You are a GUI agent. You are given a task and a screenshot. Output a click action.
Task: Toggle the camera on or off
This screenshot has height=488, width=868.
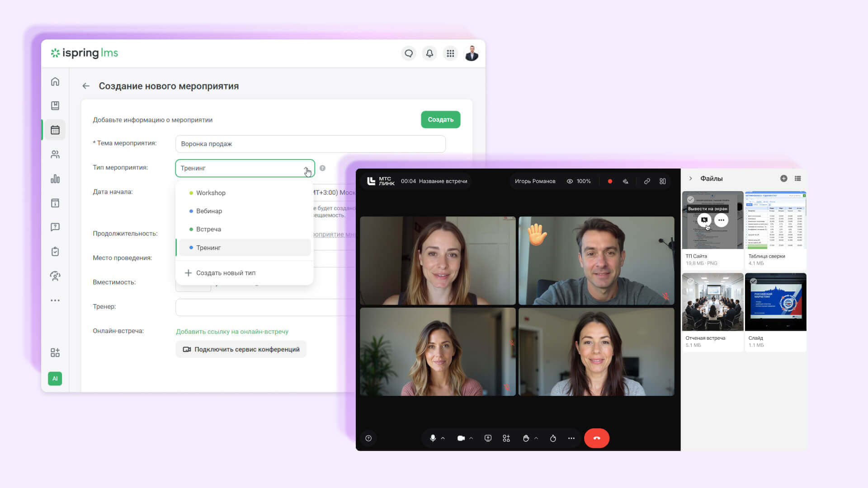(461, 438)
